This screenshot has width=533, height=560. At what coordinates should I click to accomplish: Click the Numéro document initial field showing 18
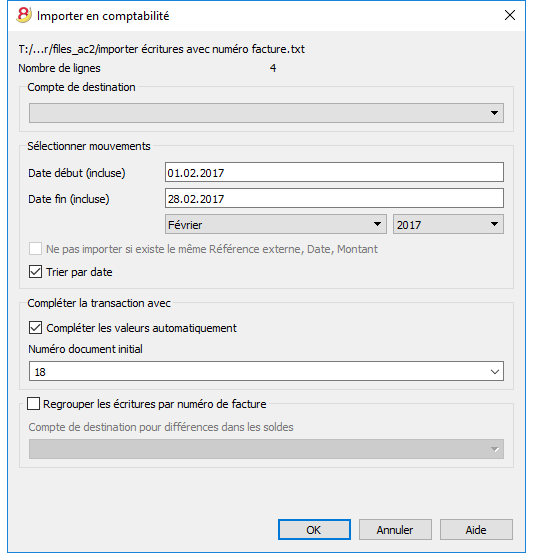point(266,371)
